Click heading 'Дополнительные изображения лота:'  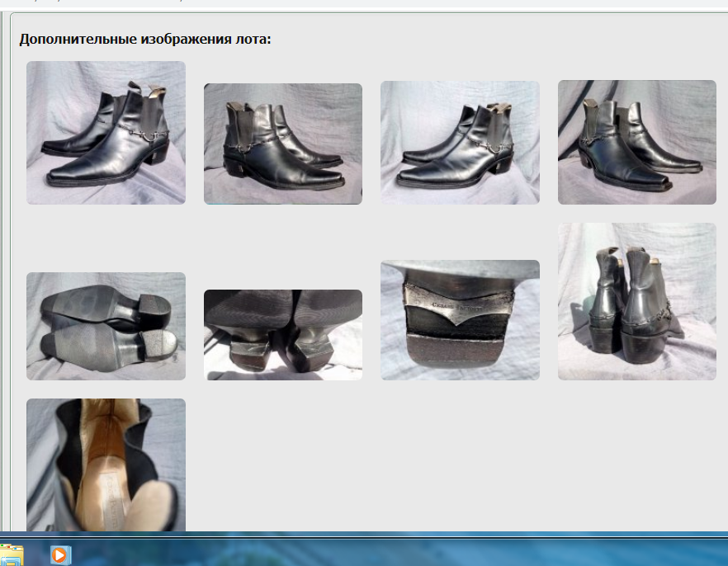point(145,39)
